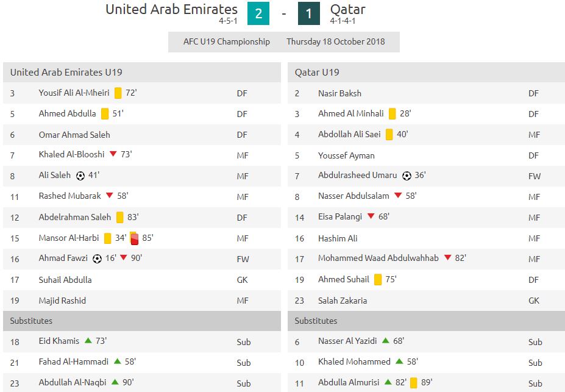The height and width of the screenshot is (392, 565).
Task: Open the AFC U19 Championship competition link
Action: (227, 42)
